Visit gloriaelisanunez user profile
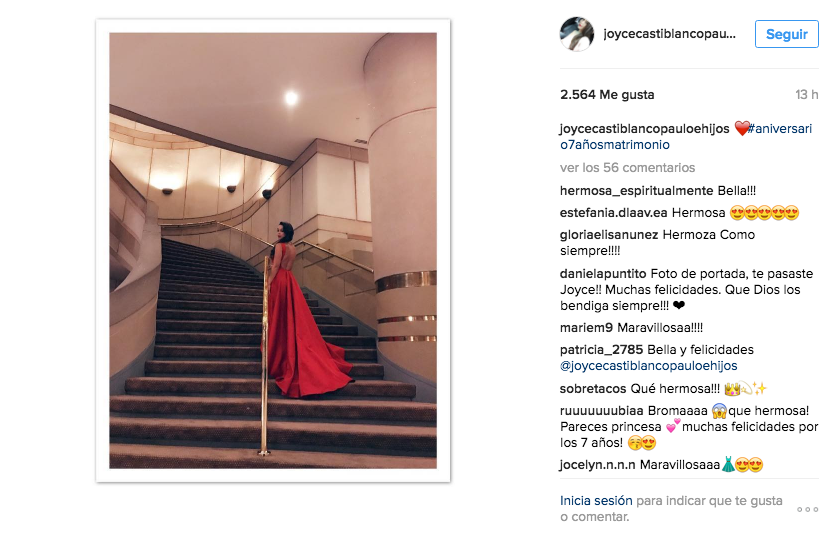 (609, 235)
